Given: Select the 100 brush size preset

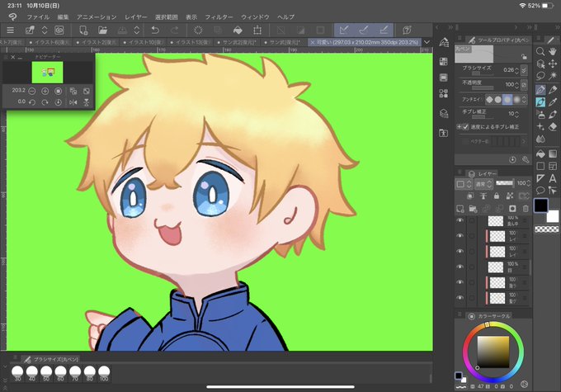Looking at the screenshot, I should (104, 373).
